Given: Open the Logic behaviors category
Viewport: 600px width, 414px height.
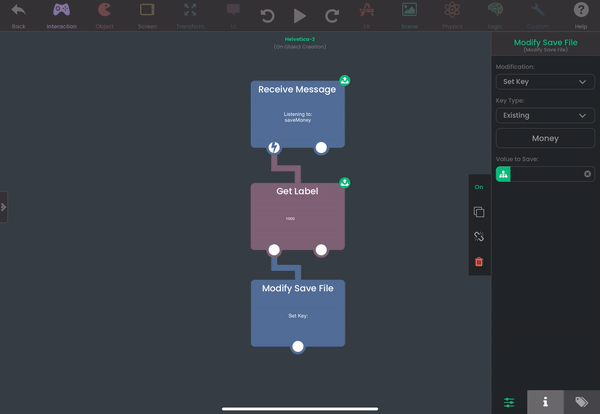Looking at the screenshot, I should point(495,15).
